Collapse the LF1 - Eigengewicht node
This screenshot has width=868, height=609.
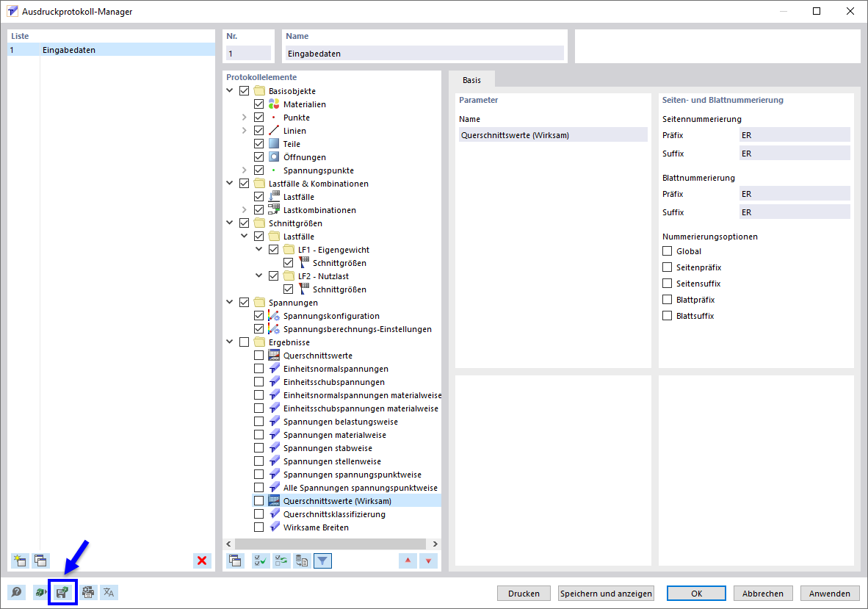(258, 250)
